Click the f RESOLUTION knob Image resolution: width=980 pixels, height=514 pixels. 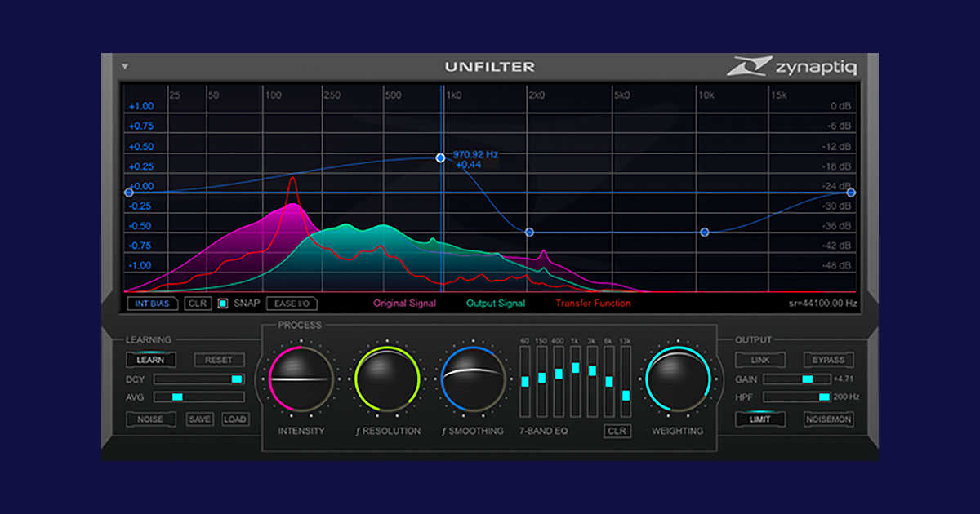pyautogui.click(x=387, y=379)
